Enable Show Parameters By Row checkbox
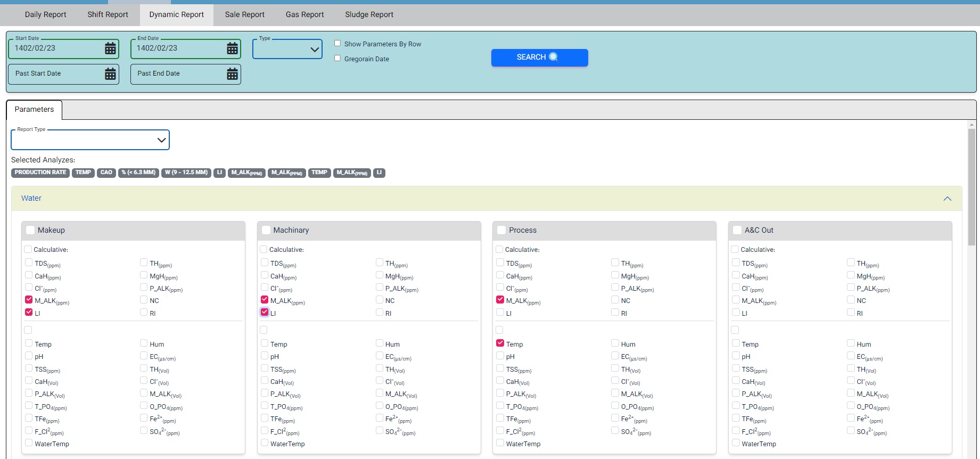This screenshot has width=980, height=459. [x=337, y=43]
